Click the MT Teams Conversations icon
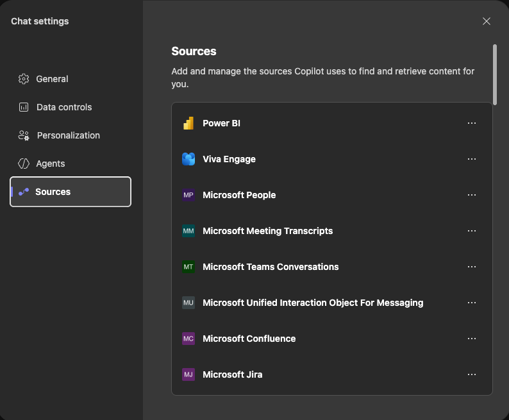 click(x=188, y=267)
